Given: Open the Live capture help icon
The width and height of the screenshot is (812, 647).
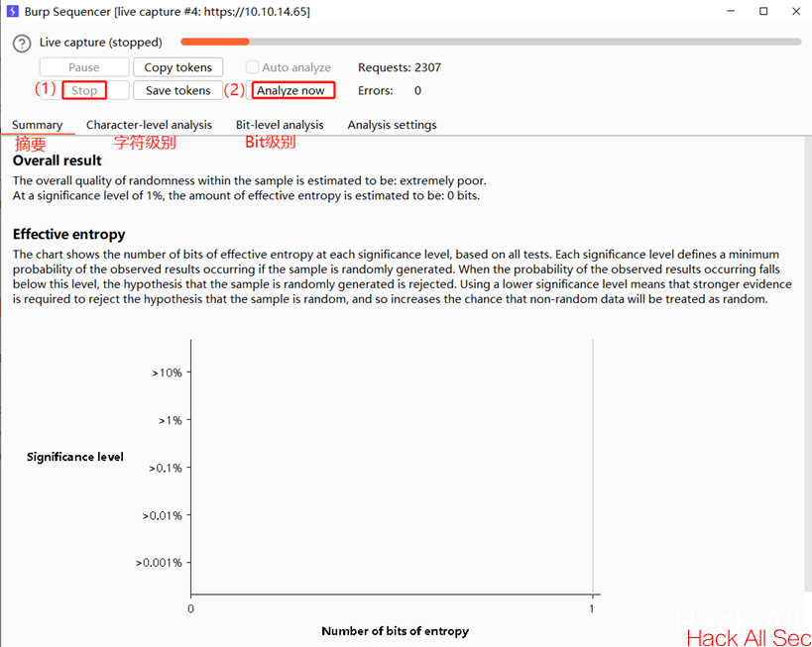Looking at the screenshot, I should point(22,43).
